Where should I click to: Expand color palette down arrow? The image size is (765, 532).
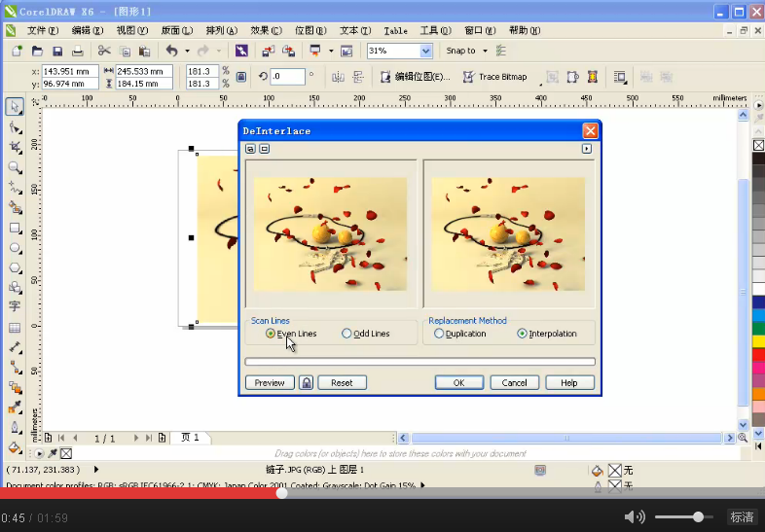click(x=758, y=433)
